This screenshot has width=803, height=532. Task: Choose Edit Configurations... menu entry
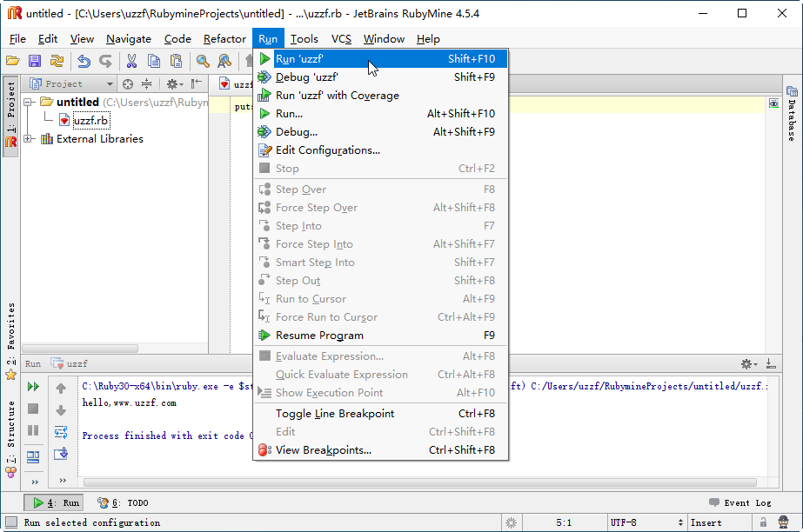(380, 150)
